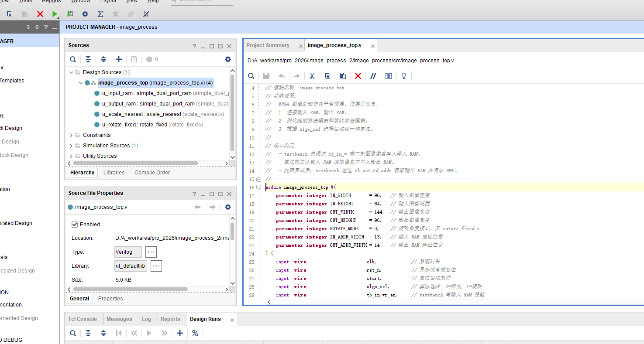Toggle column selection mode in editor toolbar
644x344 pixels.
pyautogui.click(x=389, y=76)
